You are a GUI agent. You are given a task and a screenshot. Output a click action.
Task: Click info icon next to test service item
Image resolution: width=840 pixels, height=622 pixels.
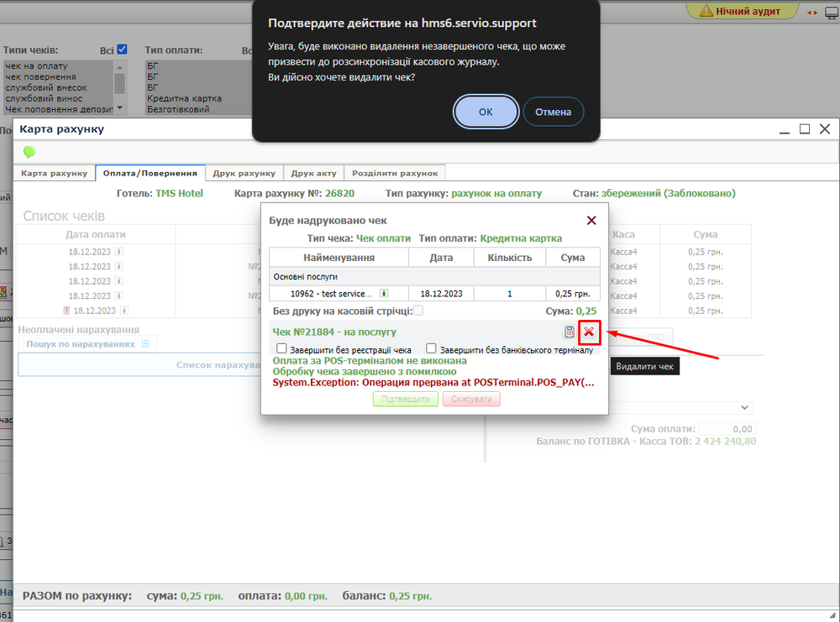click(x=384, y=294)
